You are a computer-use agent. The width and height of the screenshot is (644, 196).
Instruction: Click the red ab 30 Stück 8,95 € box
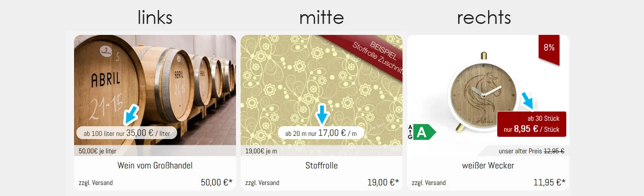click(x=532, y=124)
